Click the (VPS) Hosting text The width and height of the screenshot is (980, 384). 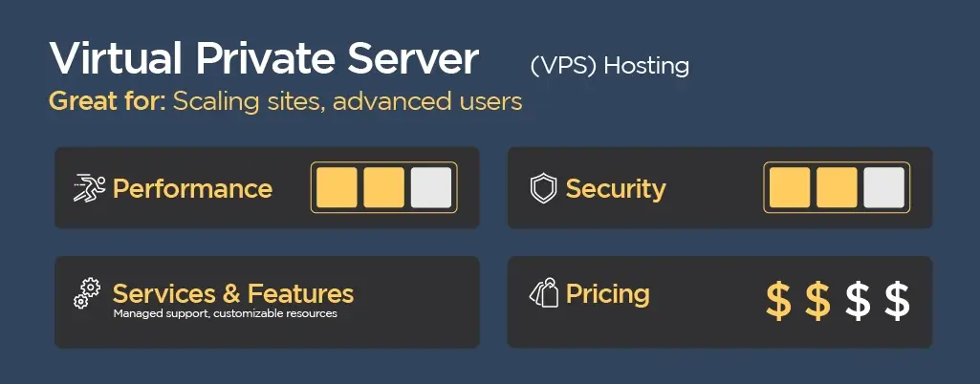coord(609,66)
